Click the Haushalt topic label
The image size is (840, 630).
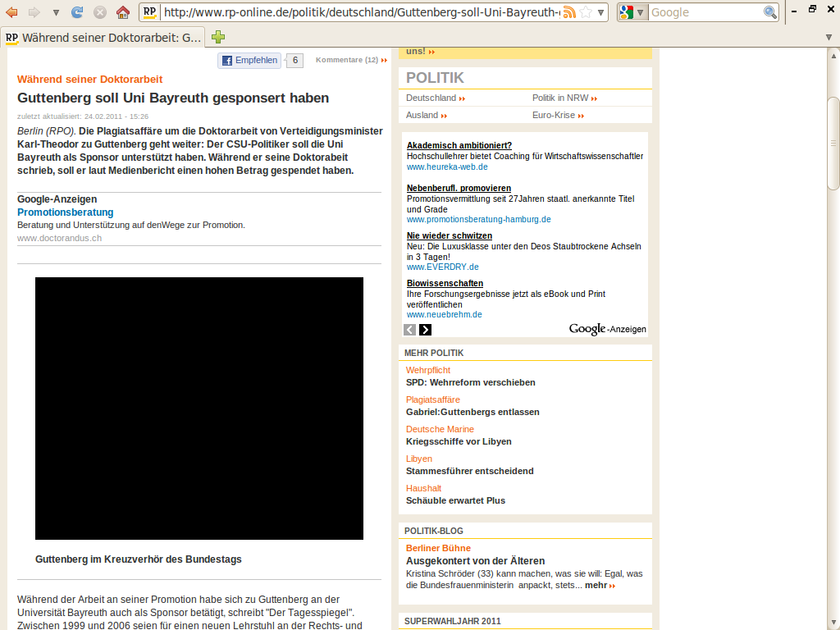[x=423, y=488]
